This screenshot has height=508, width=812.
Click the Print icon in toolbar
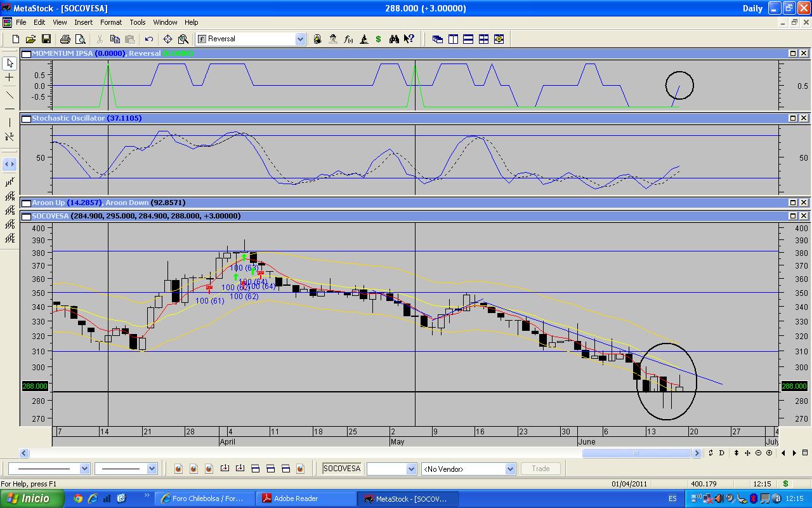(65, 39)
